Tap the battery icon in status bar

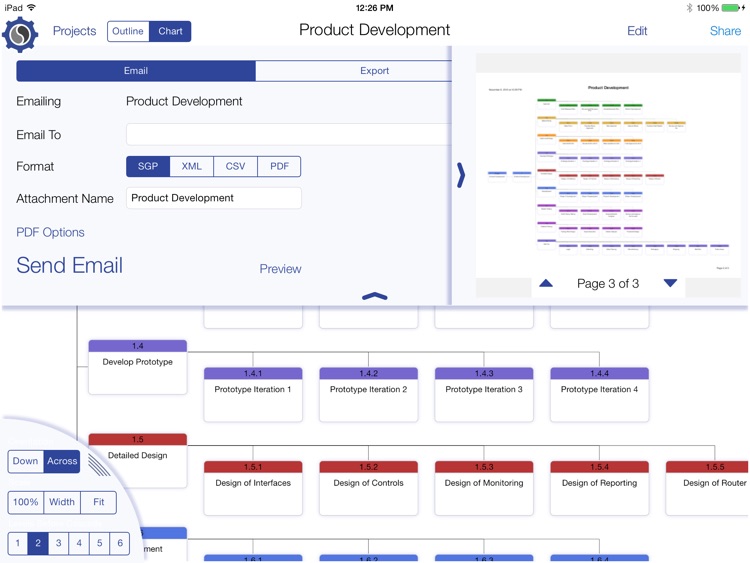point(732,8)
